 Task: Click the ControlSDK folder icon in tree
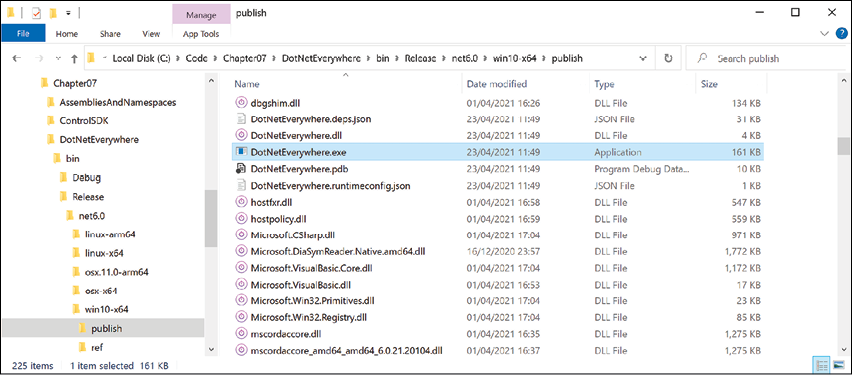(51, 121)
